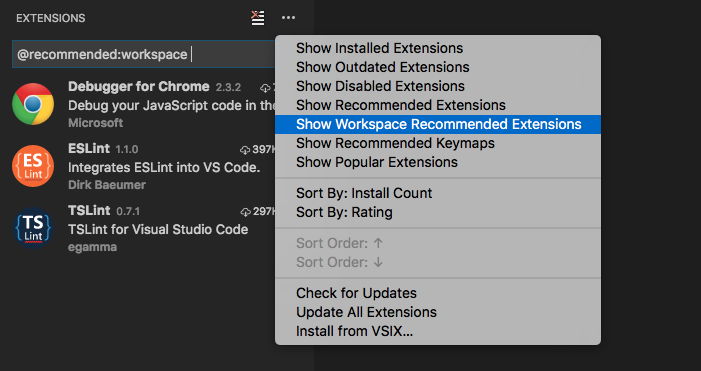Click the ESLint extension logo
Image resolution: width=701 pixels, height=371 pixels.
tap(33, 166)
